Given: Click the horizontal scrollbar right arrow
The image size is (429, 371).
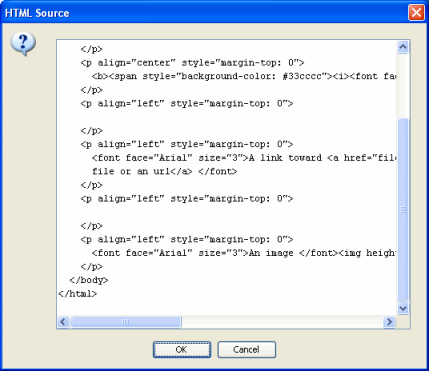Looking at the screenshot, I should (x=389, y=322).
